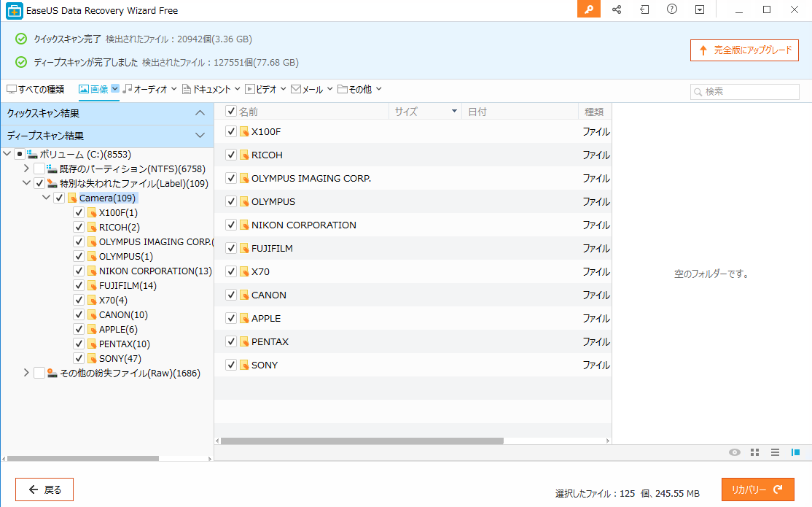This screenshot has width=812, height=507.
Task: Click the 既存のパーティション(NTFS) drive icon
Action: coord(52,169)
